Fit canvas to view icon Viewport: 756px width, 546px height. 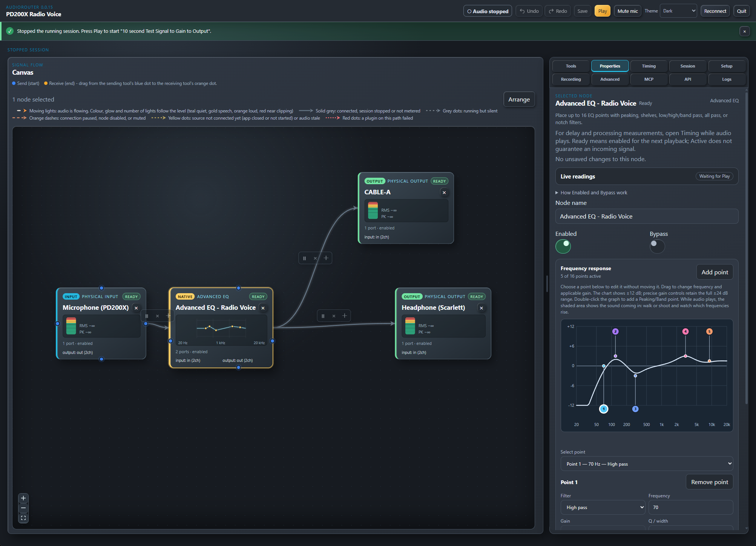pyautogui.click(x=23, y=518)
